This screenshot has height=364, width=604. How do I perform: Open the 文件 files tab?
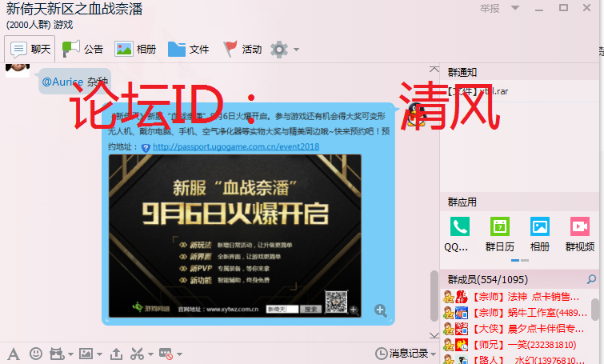click(188, 50)
